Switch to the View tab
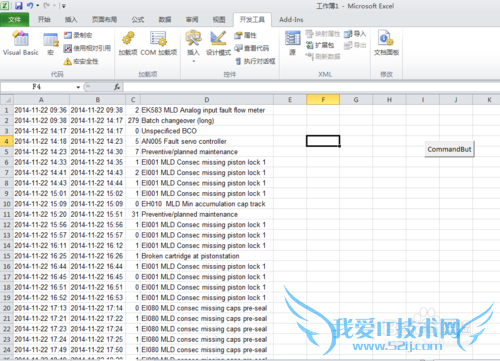Viewport: 500px width, 361px height. 219,20
